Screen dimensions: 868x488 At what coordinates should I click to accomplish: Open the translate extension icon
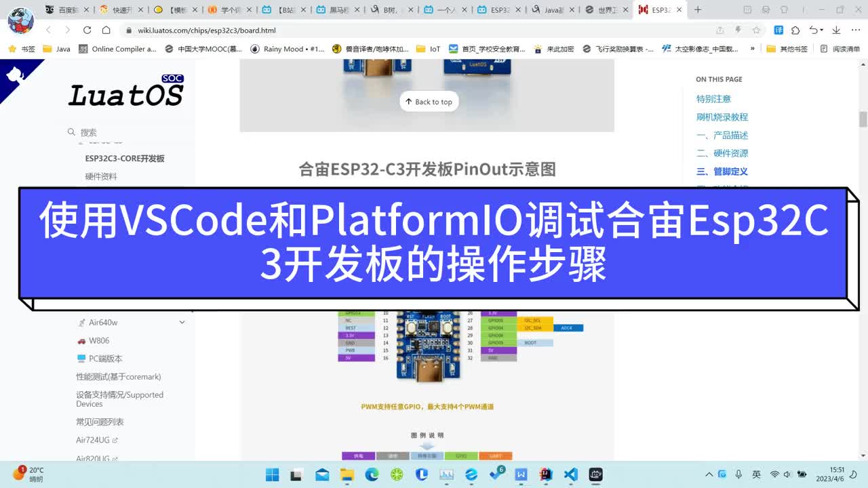pyautogui.click(x=778, y=30)
